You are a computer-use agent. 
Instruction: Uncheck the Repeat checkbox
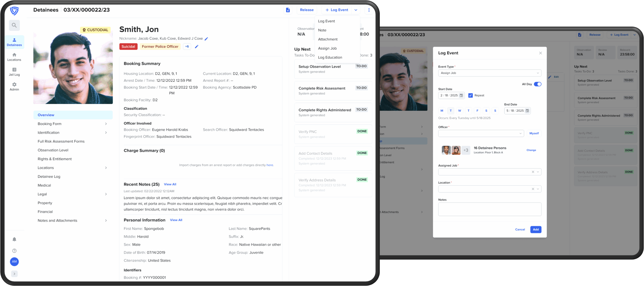click(470, 96)
